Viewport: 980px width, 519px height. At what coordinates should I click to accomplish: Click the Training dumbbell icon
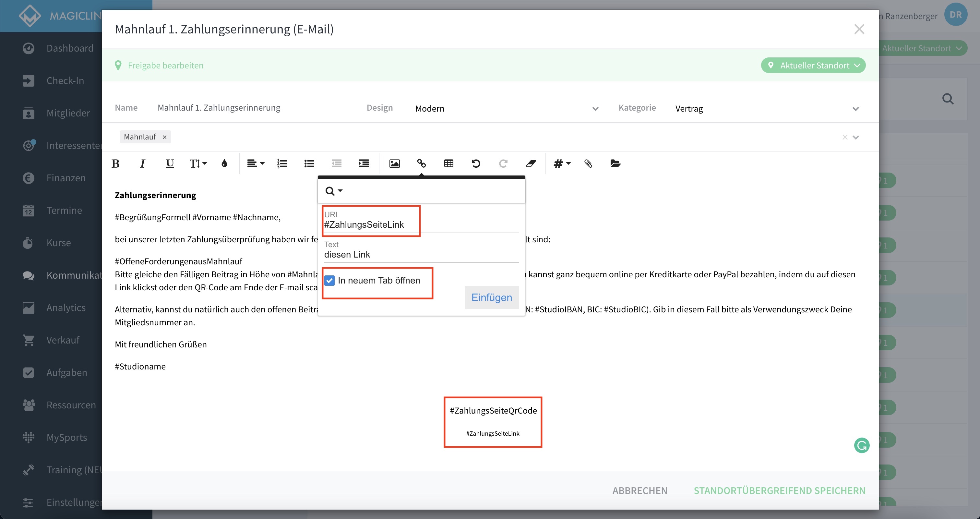29,470
